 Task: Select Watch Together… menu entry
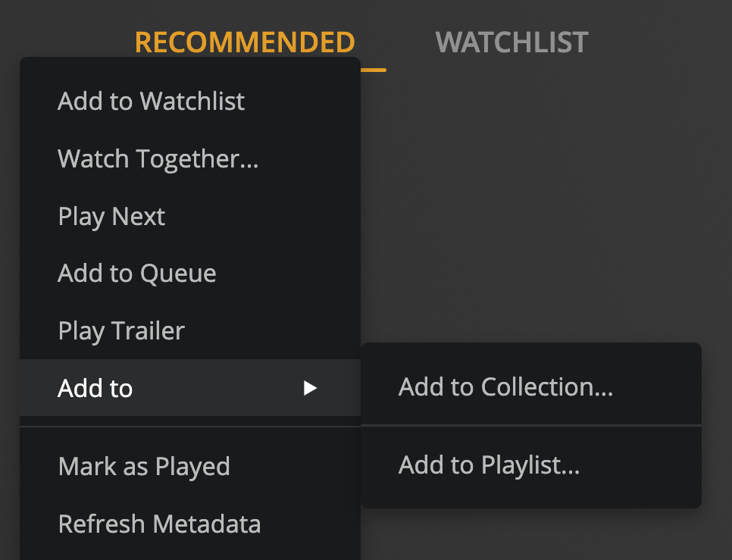click(190, 158)
